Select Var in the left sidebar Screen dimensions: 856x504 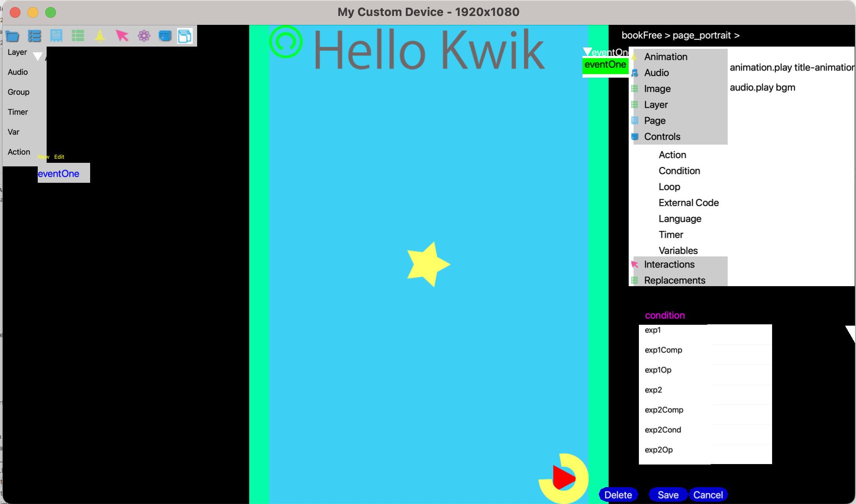pos(13,132)
